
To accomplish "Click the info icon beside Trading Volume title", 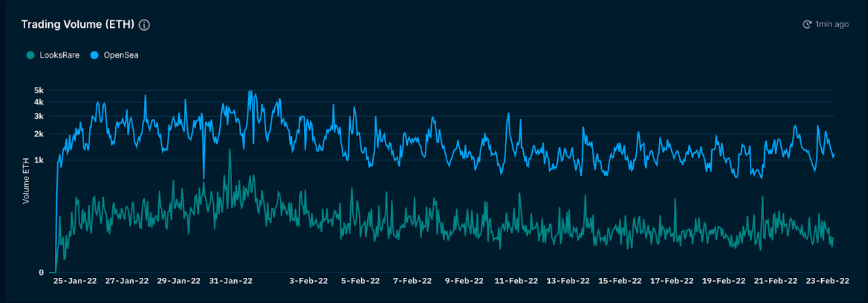I will coord(144,24).
